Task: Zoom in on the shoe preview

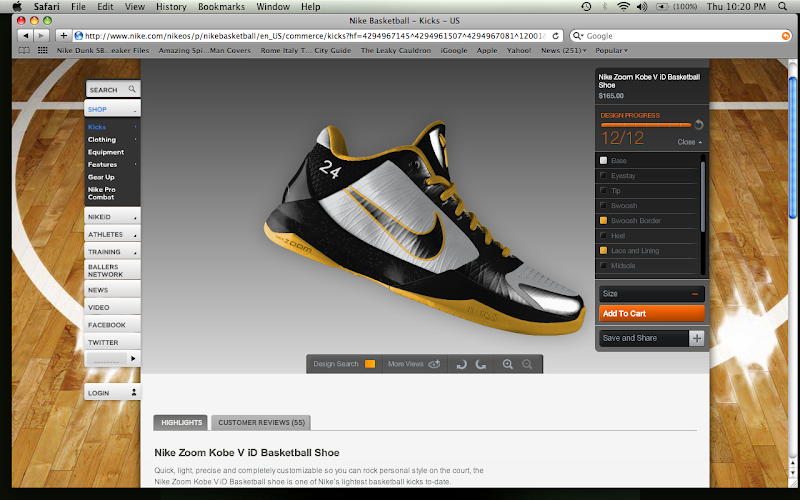Action: click(x=508, y=364)
